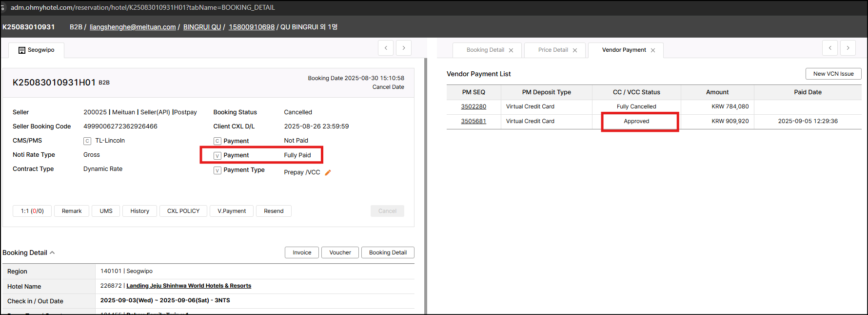Switch to the Price Detail tab
Viewport: 868px width, 315px height.
point(553,50)
